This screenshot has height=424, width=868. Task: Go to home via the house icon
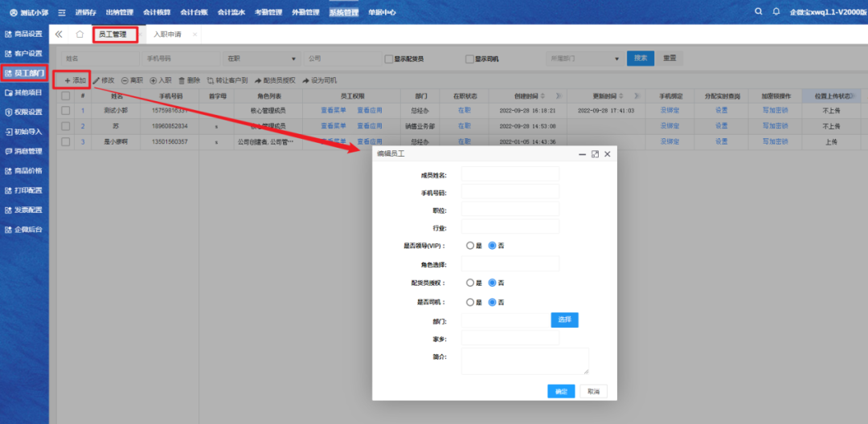80,35
